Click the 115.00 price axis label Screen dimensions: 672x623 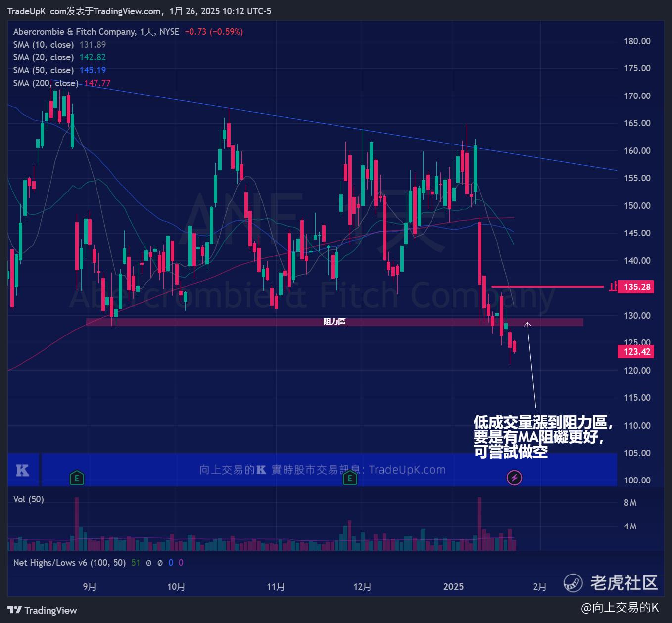637,398
